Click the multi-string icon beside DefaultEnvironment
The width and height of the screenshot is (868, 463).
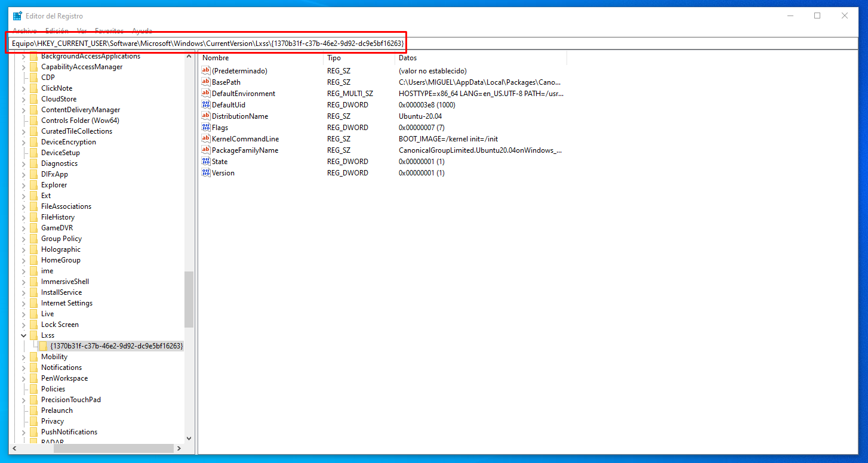click(x=207, y=94)
